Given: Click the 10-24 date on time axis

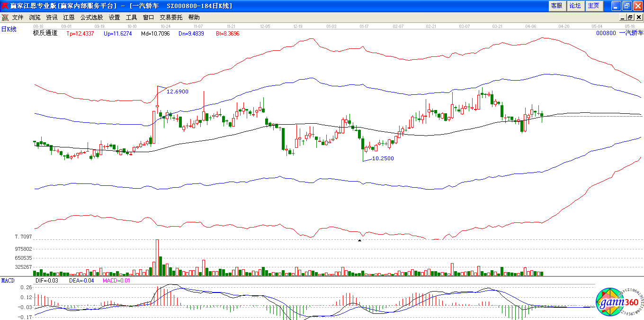Looking at the screenshot, I should point(166,26).
